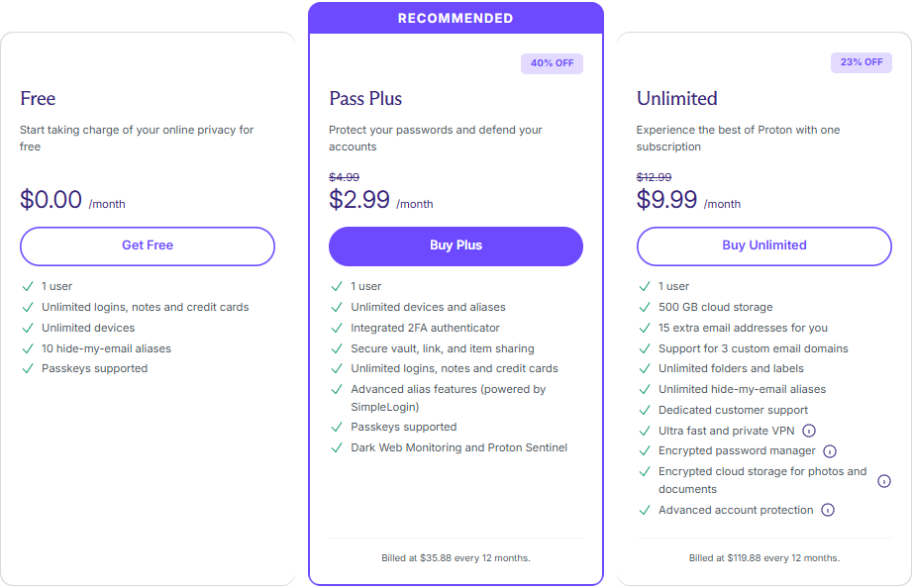
Task: Open info for Encrypted cloud storage for photos
Action: [x=883, y=480]
